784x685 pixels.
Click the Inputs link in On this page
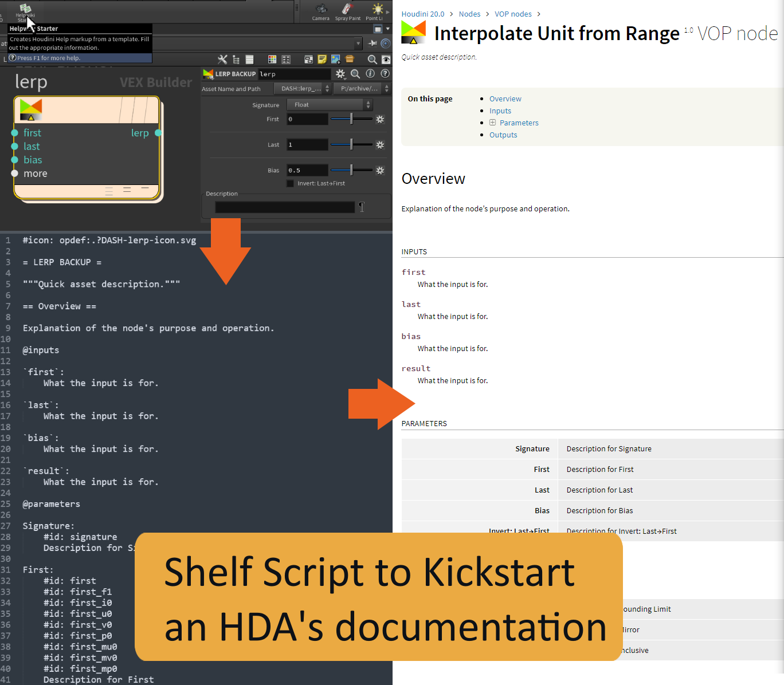(x=500, y=111)
